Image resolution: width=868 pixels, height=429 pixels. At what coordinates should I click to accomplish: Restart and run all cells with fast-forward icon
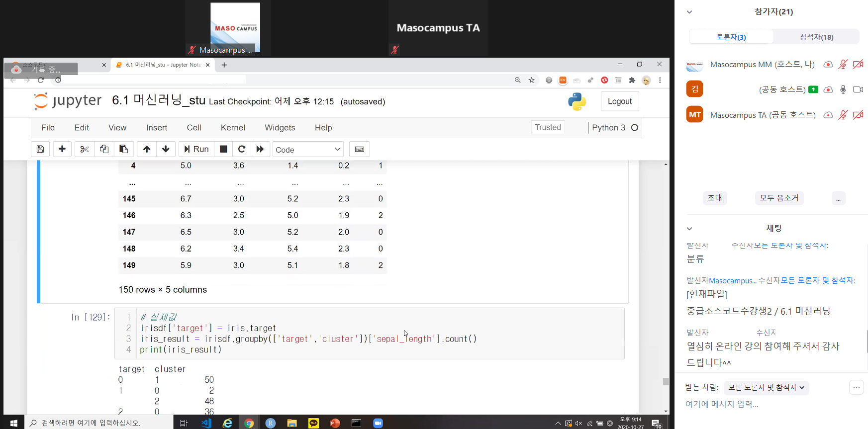click(x=260, y=149)
